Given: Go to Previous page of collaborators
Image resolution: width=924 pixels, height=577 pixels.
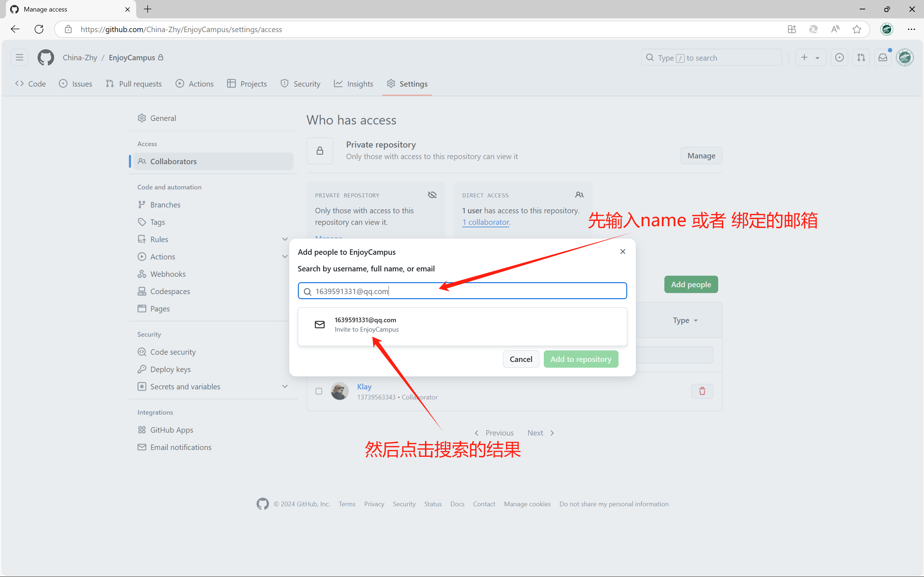Looking at the screenshot, I should pyautogui.click(x=494, y=433).
